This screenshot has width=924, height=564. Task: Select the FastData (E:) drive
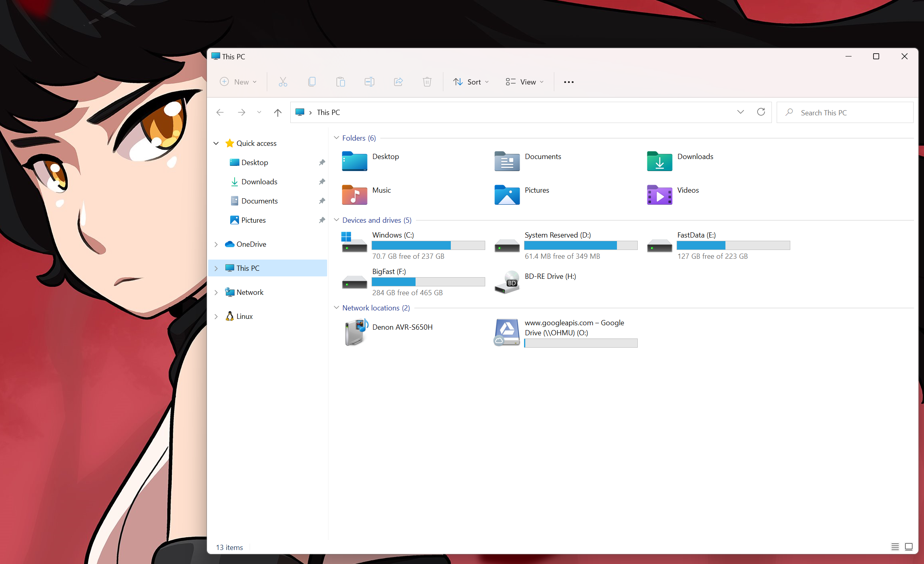point(718,245)
